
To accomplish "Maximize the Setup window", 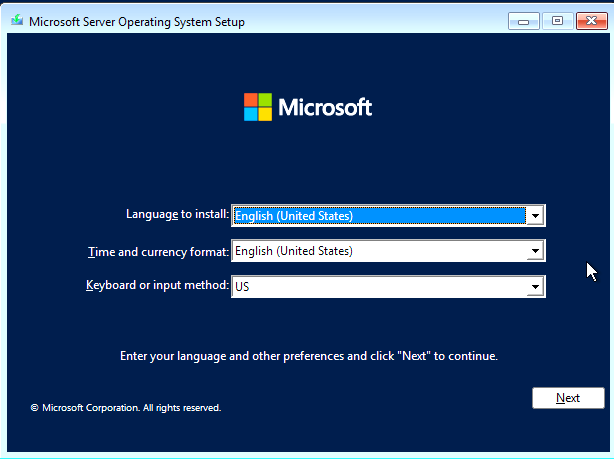I will click(x=557, y=21).
